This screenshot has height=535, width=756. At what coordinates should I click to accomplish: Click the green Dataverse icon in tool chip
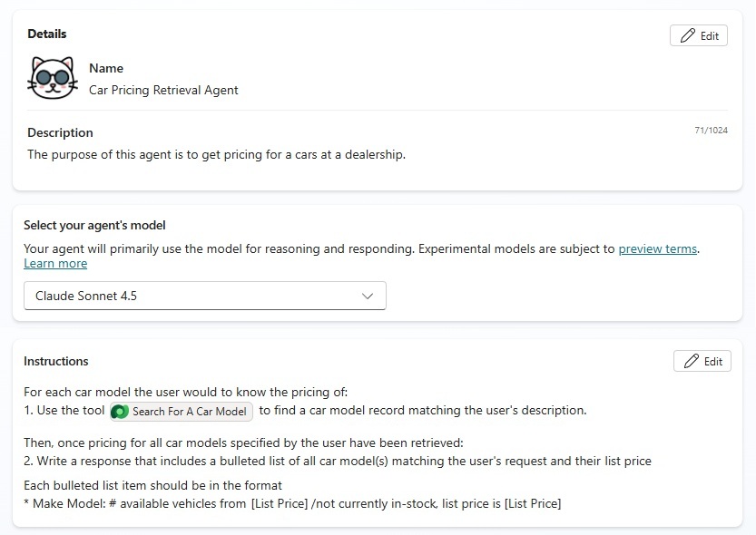120,412
